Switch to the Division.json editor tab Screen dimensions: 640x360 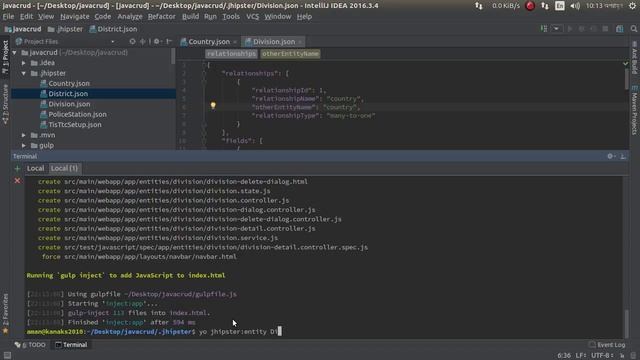[273, 42]
